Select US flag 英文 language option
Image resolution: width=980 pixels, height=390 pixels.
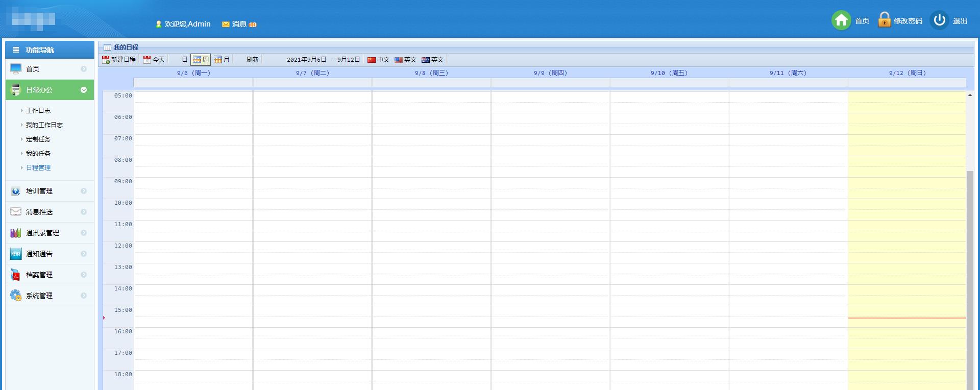[399, 60]
